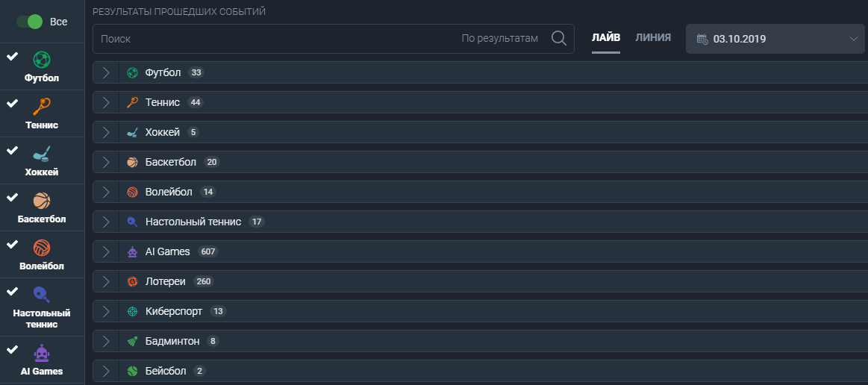Click the Теннис row racket icon in results list
Image resolution: width=868 pixels, height=385 pixels.
pos(132,102)
